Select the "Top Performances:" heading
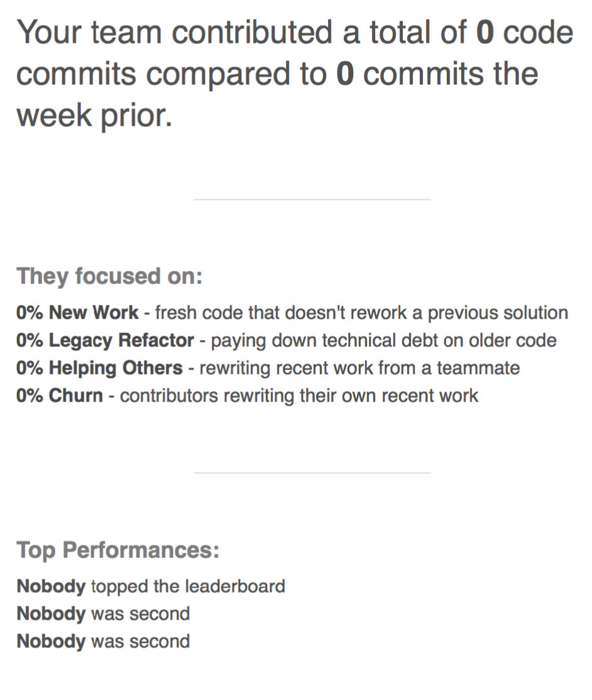592x700 pixels. tap(118, 549)
